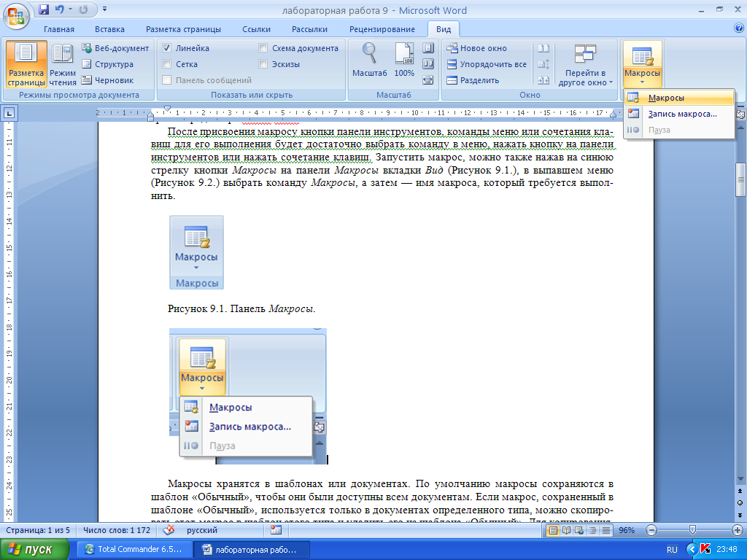Open the Главная ribbon tab
Screen dimensions: 747x560
[59, 29]
